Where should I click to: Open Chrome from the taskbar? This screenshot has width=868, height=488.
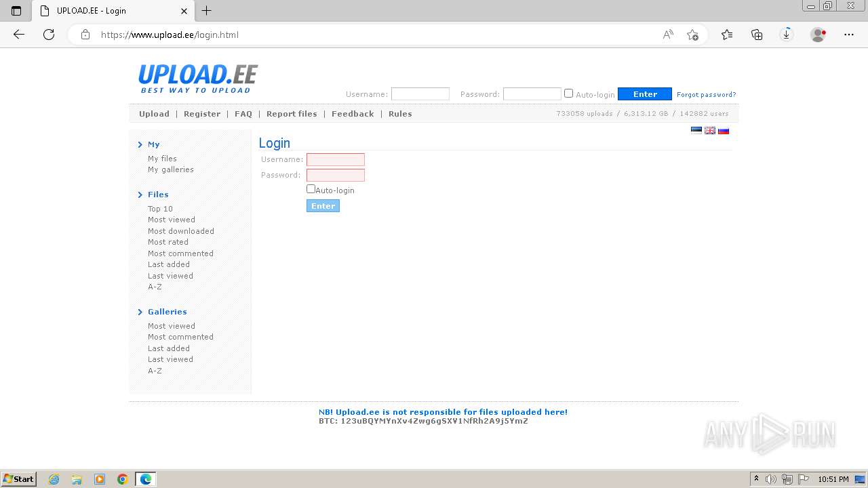click(123, 479)
